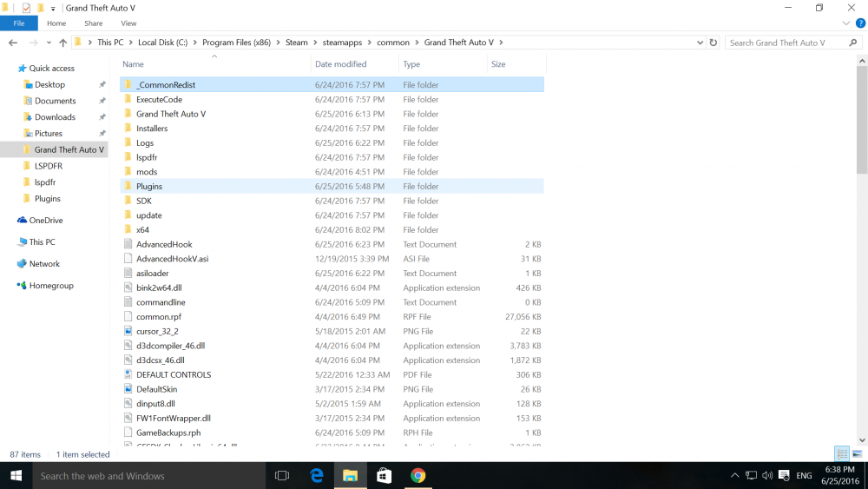Viewport: 868px width, 489px height.
Task: Select the DEFAULT CONTROLS PDF icon
Action: click(128, 375)
